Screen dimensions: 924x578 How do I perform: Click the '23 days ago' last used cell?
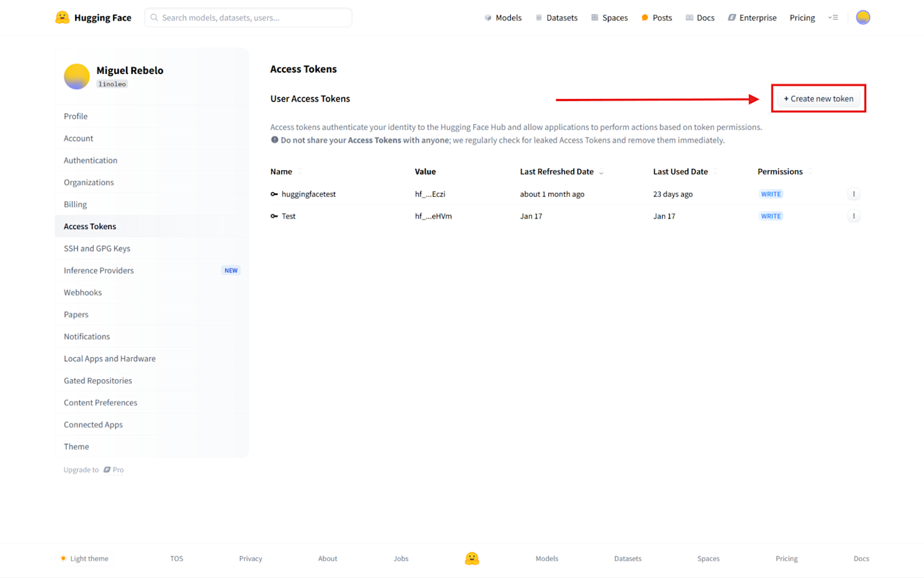click(x=673, y=194)
